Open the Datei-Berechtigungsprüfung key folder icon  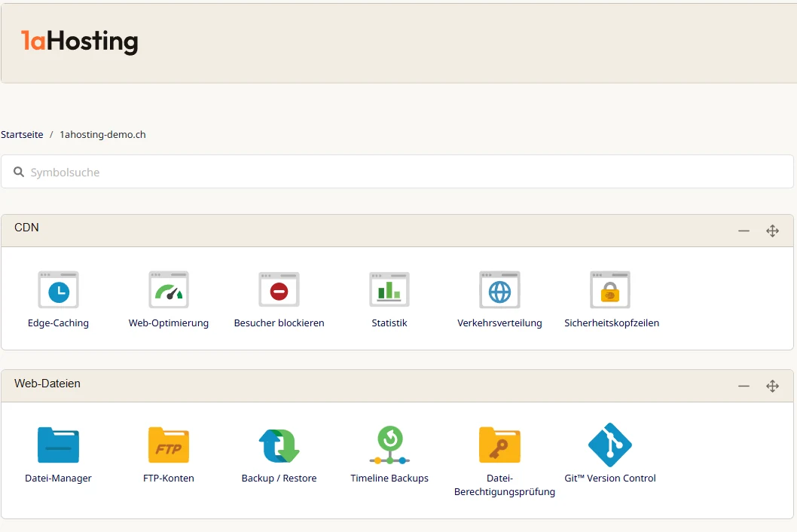(499, 445)
